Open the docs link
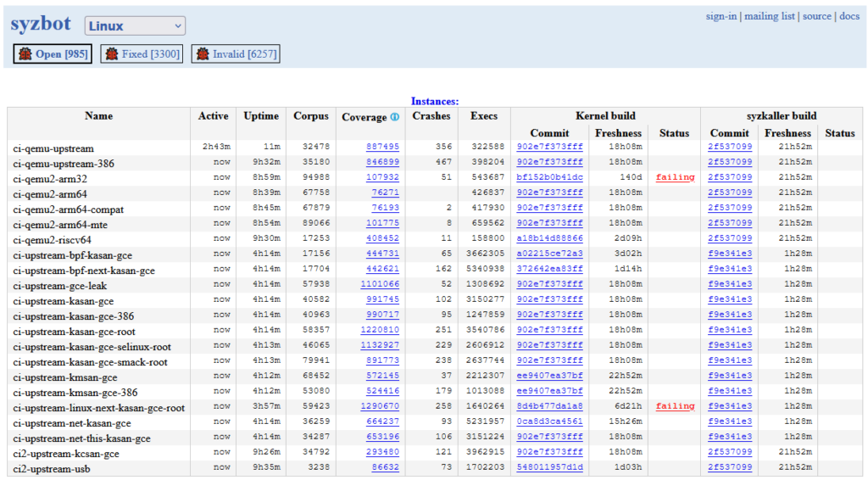This screenshot has height=480, width=868. (849, 16)
